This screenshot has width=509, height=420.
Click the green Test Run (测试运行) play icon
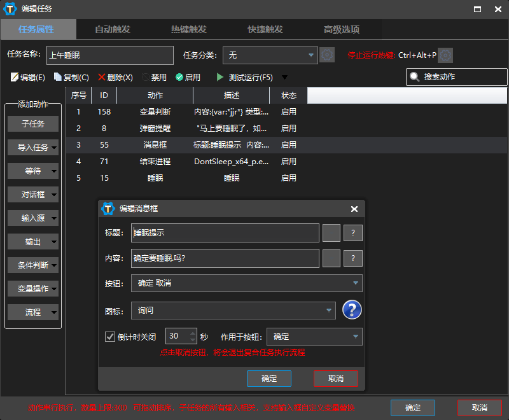(x=220, y=77)
